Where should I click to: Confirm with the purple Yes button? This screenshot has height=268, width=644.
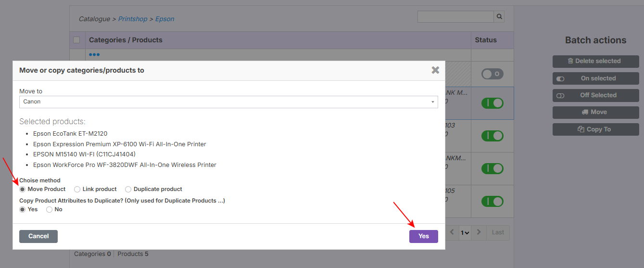[x=423, y=236]
